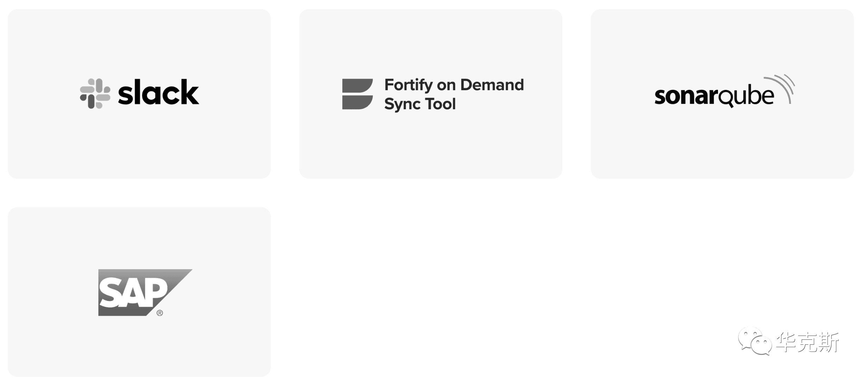Viewport: 868px width, 381px height.
Task: Click the SonarQube sonar-wave arcs icon
Action: pos(780,88)
